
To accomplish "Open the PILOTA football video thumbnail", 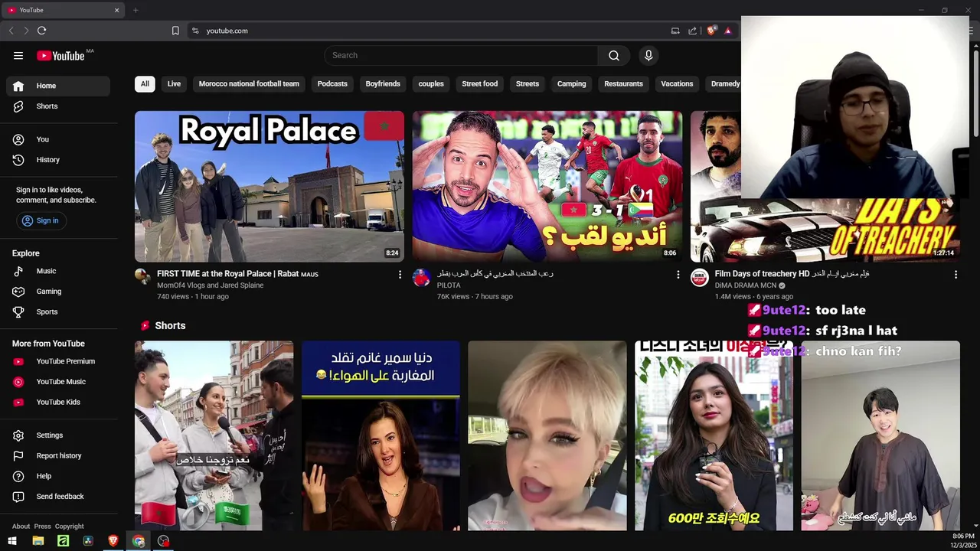I will click(547, 187).
